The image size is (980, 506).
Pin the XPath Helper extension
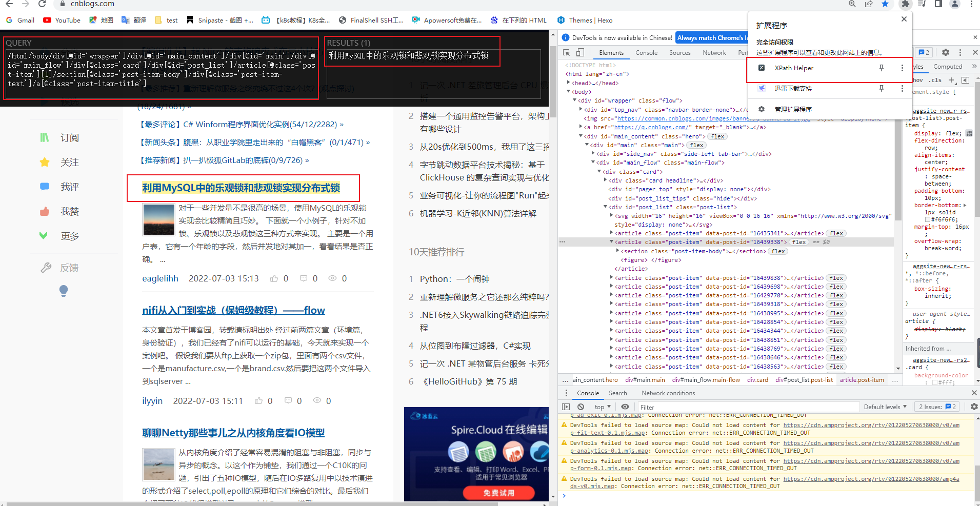(882, 68)
